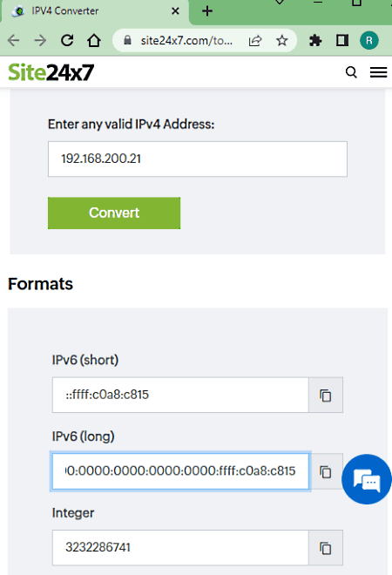Copy the IPv6 (long) value

[326, 471]
